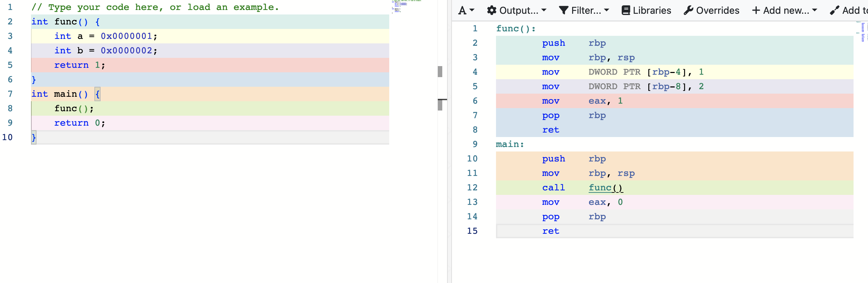The image size is (868, 283).
Task: Expand the Filter dropdown arrow
Action: click(607, 10)
